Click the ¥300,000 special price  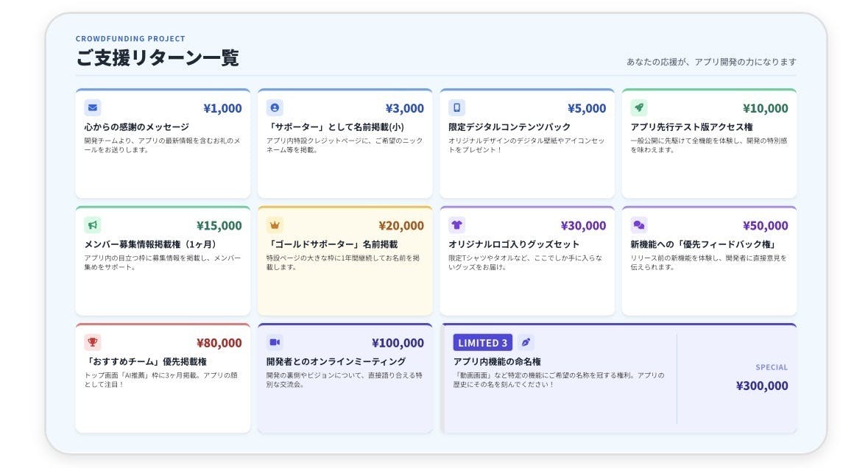coord(761,386)
